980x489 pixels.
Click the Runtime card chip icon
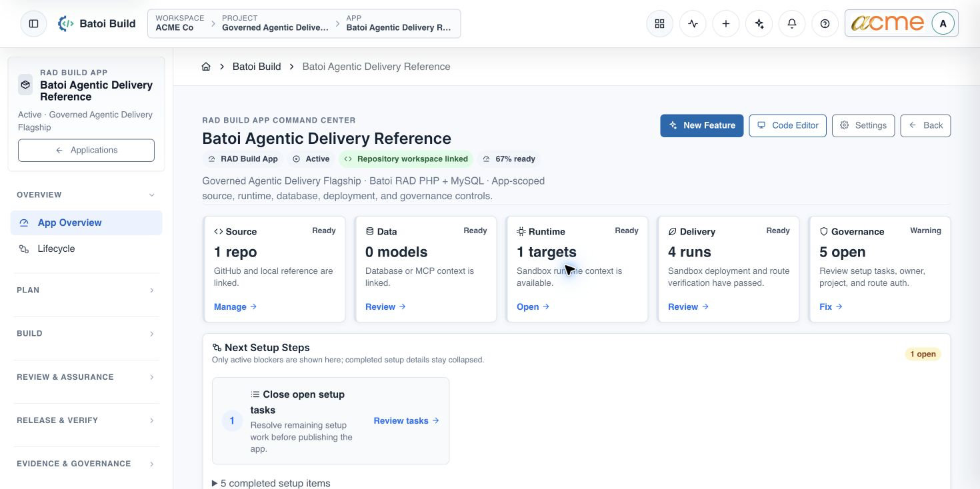coord(521,231)
